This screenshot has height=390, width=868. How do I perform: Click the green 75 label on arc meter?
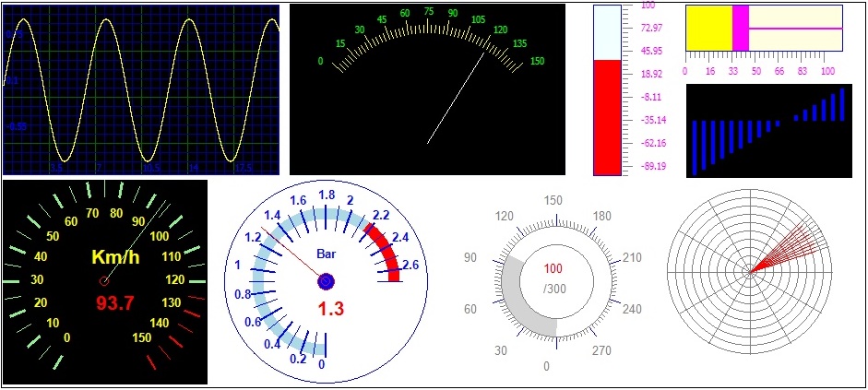428,12
